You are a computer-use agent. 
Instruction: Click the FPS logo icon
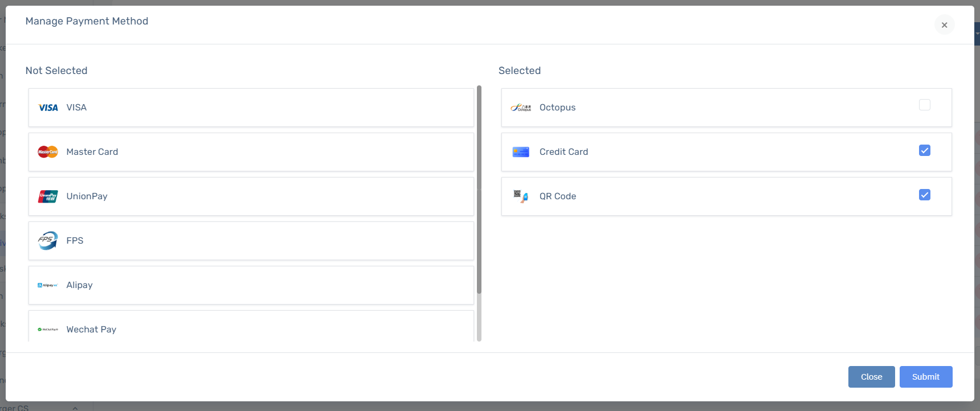(x=48, y=241)
